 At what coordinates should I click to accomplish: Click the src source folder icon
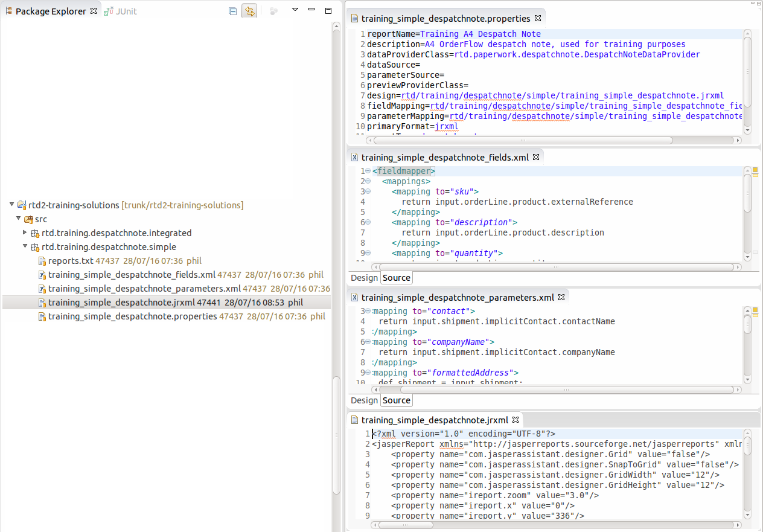click(28, 219)
